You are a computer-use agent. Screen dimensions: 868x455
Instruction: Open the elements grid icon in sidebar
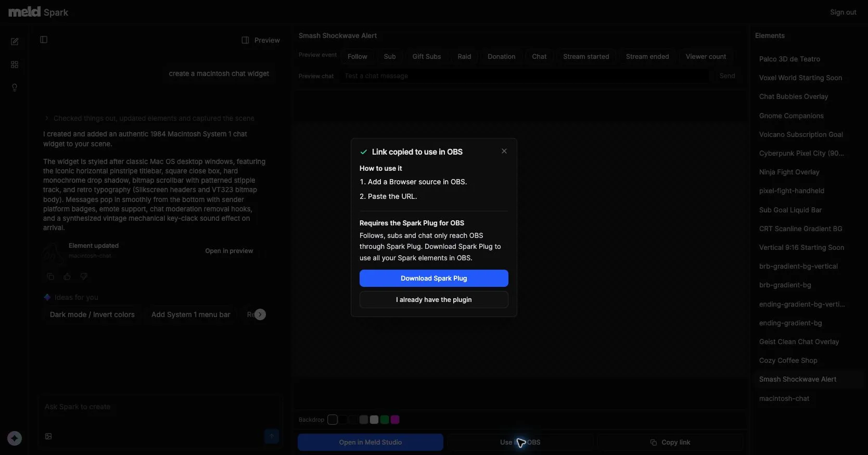(x=15, y=65)
